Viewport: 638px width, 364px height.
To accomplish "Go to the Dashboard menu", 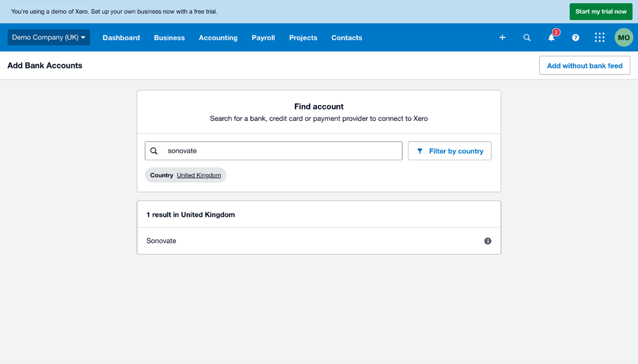I will (121, 38).
